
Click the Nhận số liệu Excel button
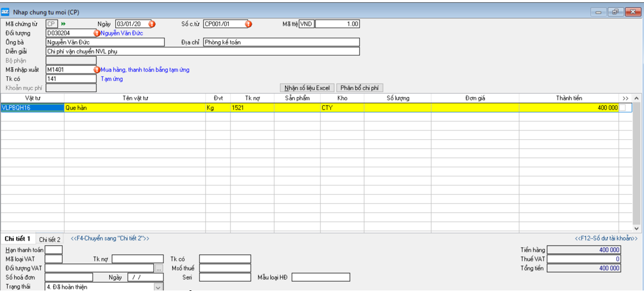(x=307, y=88)
